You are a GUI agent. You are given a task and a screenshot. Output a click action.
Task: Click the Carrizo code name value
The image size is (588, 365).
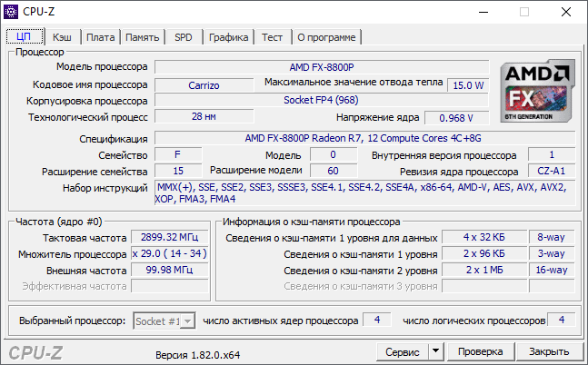(204, 85)
